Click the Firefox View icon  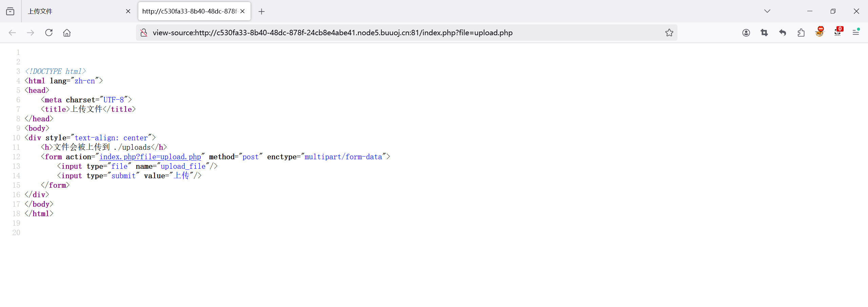click(10, 11)
